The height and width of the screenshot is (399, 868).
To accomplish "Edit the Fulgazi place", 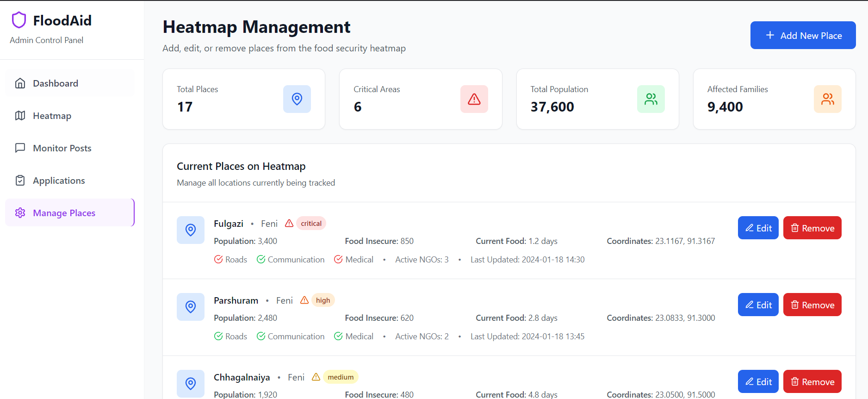I will coord(758,228).
